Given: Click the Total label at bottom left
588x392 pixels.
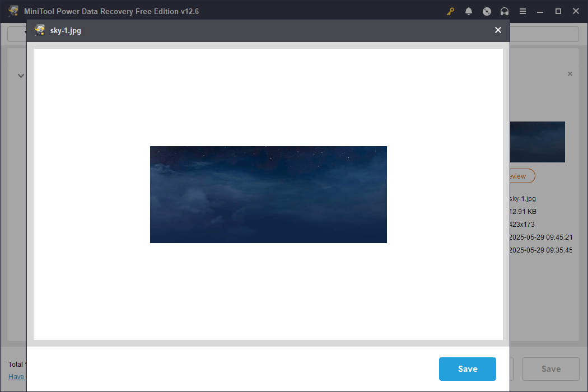Looking at the screenshot, I should [17, 364].
